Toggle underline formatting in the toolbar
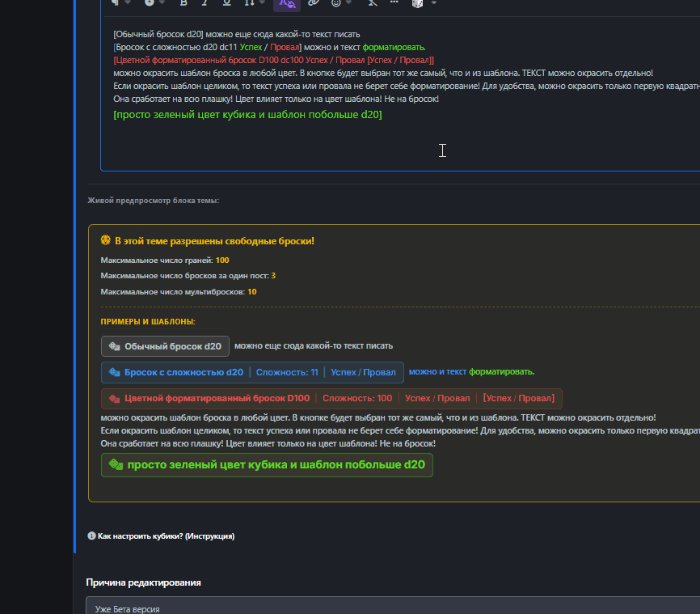The width and height of the screenshot is (700, 614). (x=227, y=2)
